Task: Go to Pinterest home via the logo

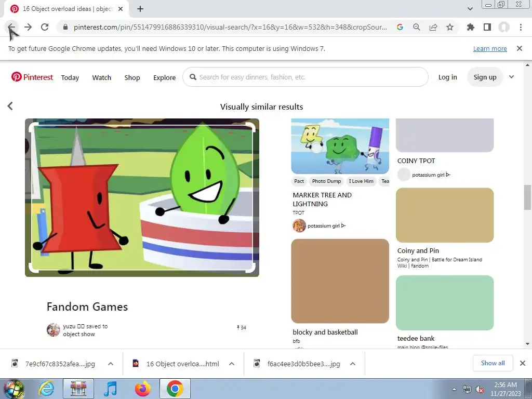Action: 32,77
